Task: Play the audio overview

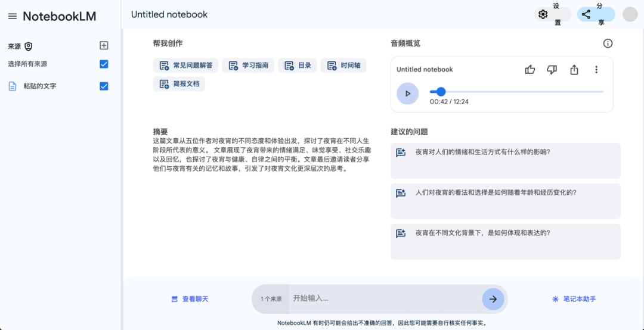Action: point(407,94)
